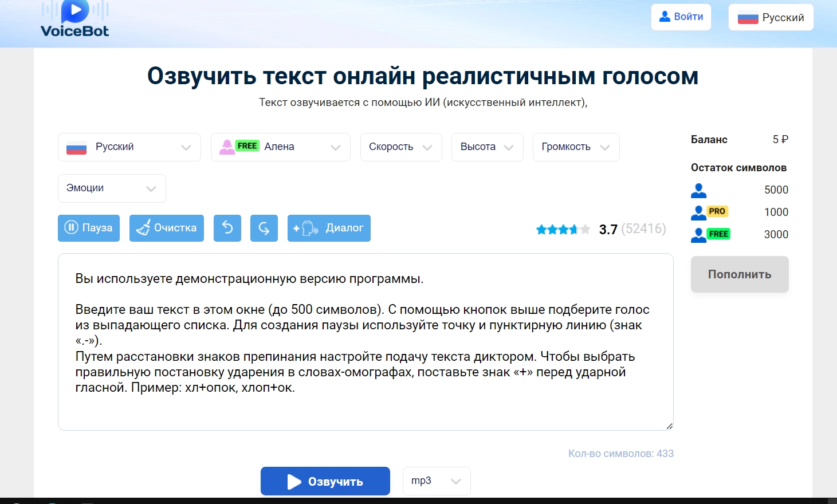Image resolution: width=837 pixels, height=504 pixels.
Task: Click the textarea resize handle corner
Action: point(669,426)
